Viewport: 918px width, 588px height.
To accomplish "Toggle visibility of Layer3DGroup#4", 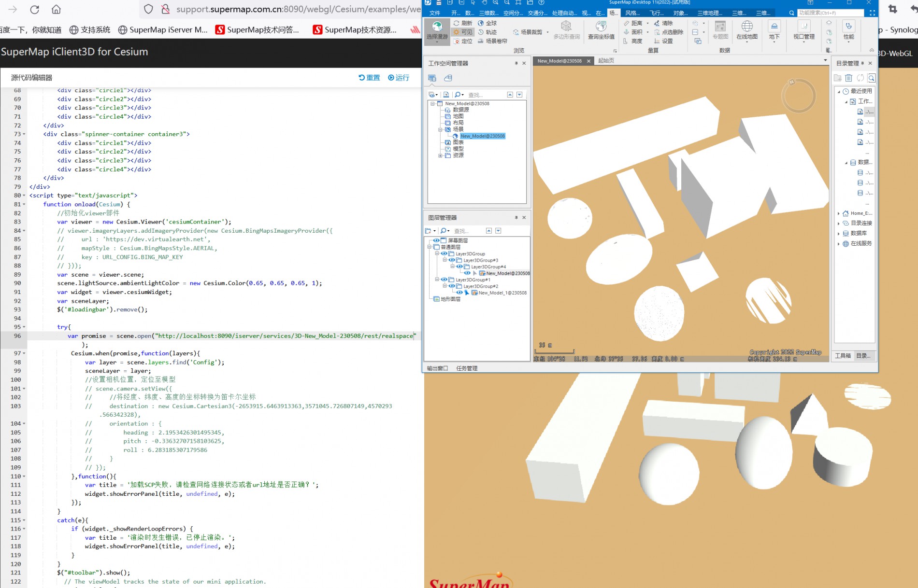I will [459, 266].
